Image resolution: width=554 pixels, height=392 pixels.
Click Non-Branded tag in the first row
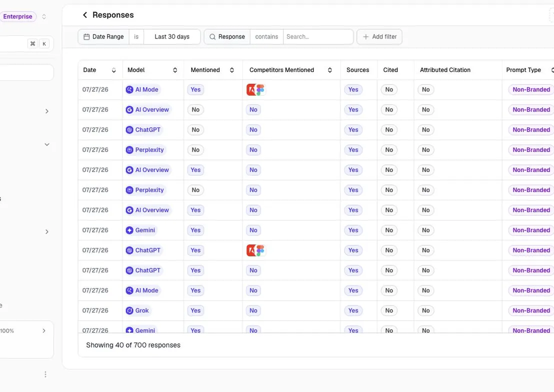click(x=531, y=90)
